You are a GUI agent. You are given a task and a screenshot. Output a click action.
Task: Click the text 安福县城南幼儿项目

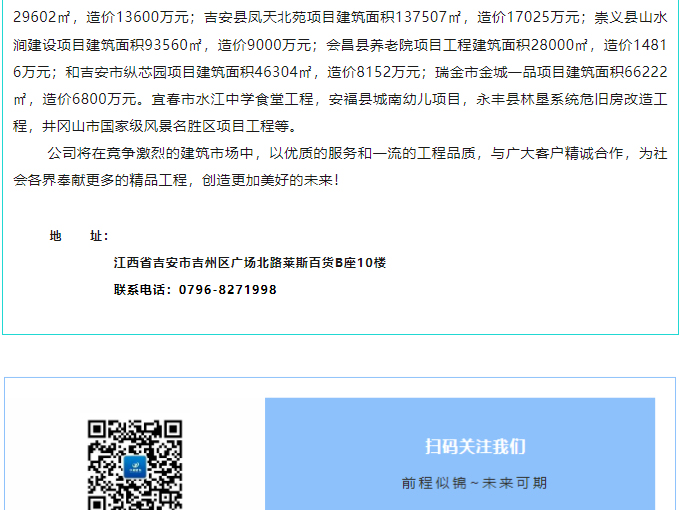point(395,99)
